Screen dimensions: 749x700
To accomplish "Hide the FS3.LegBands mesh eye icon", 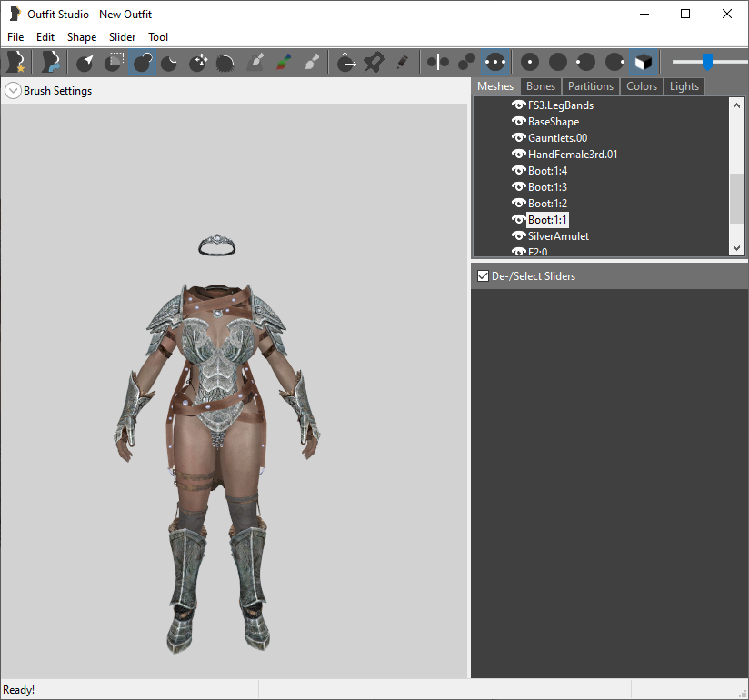I will 519,105.
